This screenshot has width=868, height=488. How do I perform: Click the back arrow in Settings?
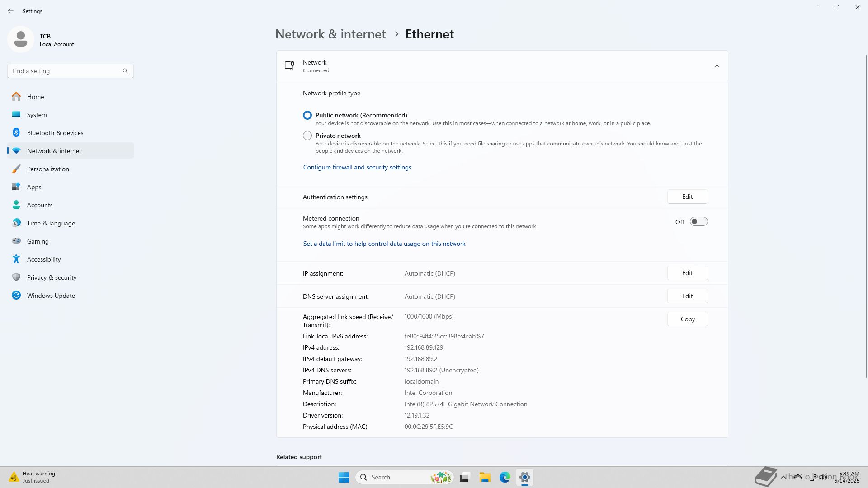click(x=11, y=11)
